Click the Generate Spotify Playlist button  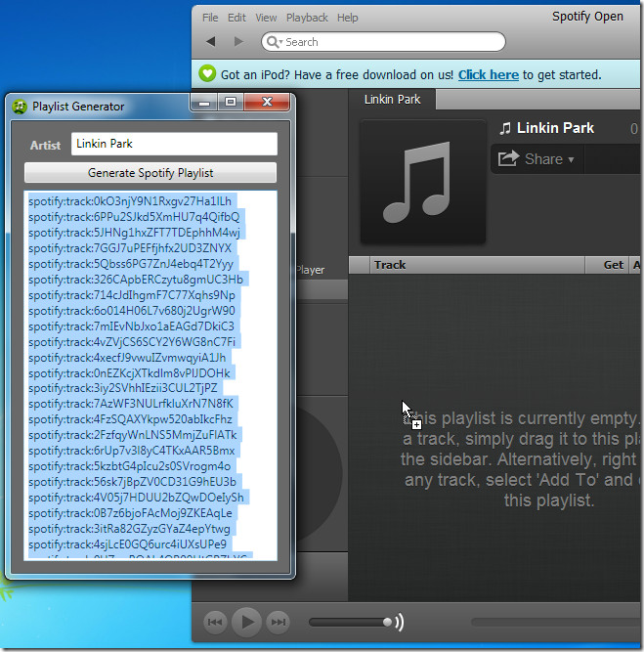tap(150, 173)
